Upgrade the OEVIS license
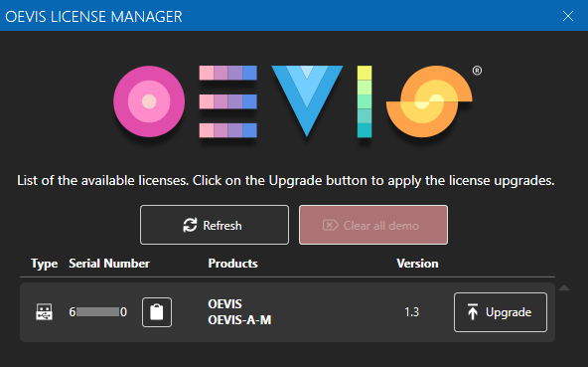 [x=501, y=312]
